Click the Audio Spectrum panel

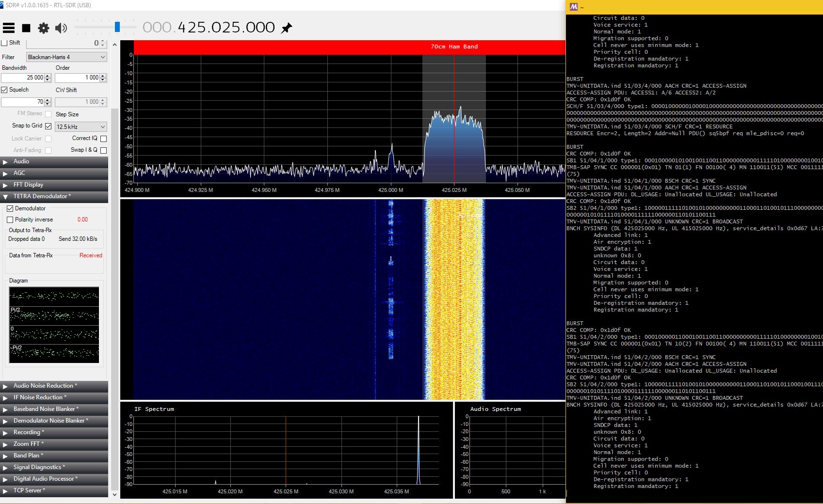tap(510, 450)
